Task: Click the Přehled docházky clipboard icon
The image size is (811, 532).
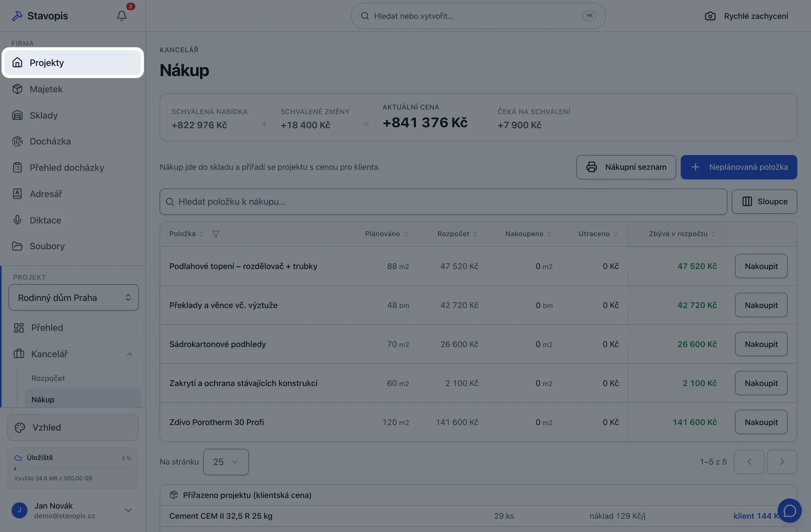Action: click(x=17, y=168)
